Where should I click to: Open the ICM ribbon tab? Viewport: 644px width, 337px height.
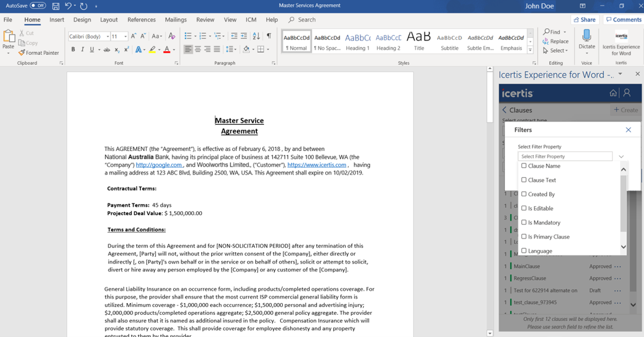251,19
